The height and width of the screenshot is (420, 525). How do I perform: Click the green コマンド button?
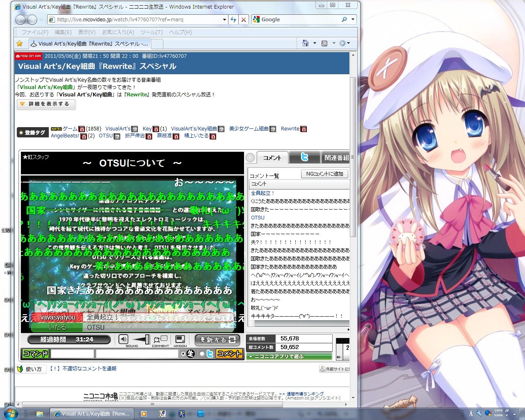coord(36,354)
